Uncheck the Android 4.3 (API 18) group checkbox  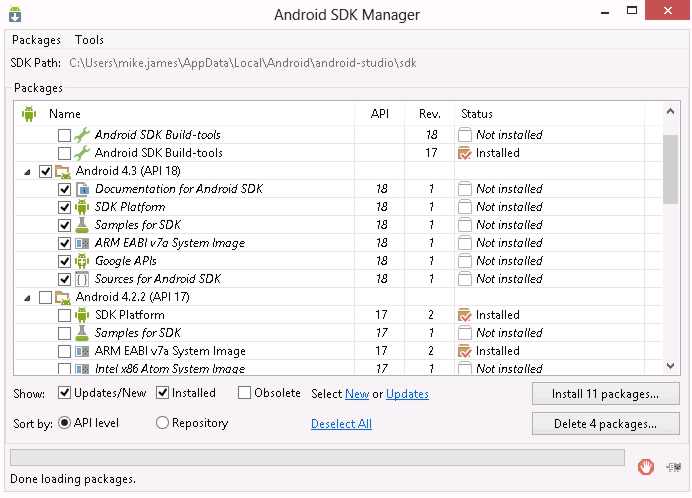coord(45,171)
